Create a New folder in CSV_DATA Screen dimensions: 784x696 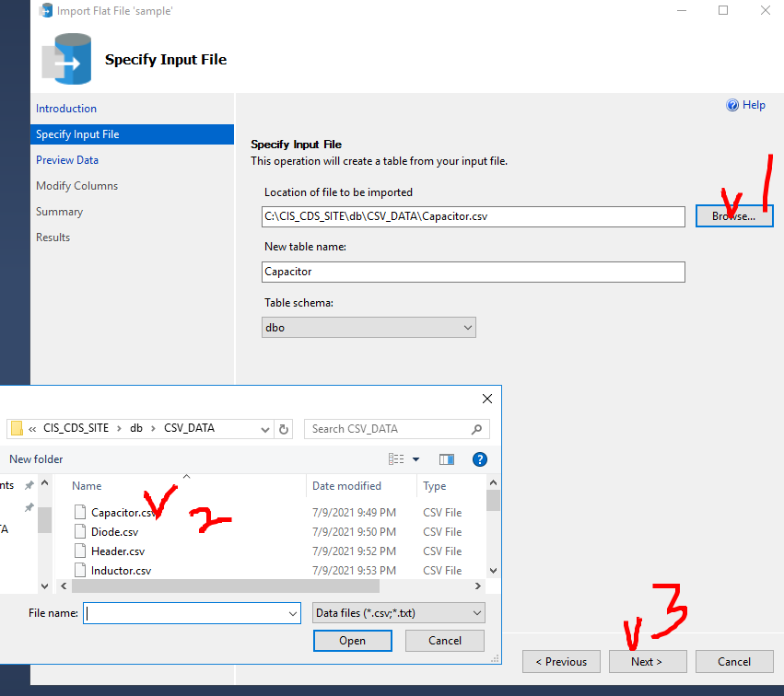(36, 459)
